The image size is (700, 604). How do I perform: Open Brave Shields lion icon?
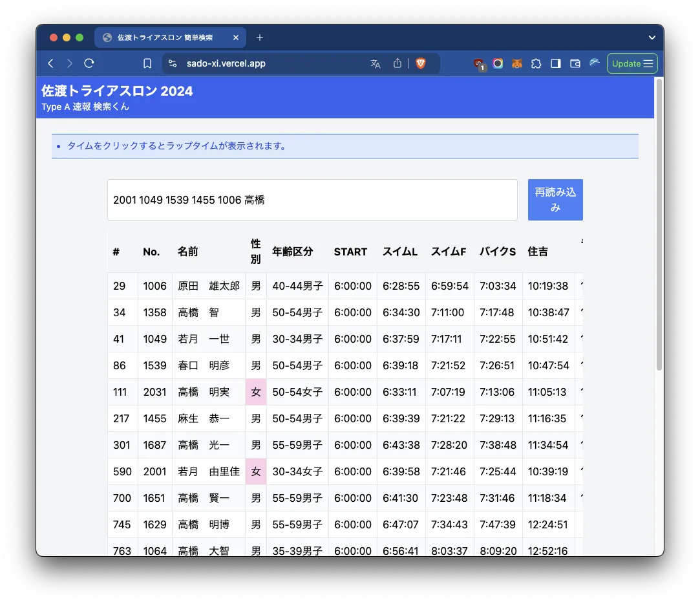click(421, 63)
